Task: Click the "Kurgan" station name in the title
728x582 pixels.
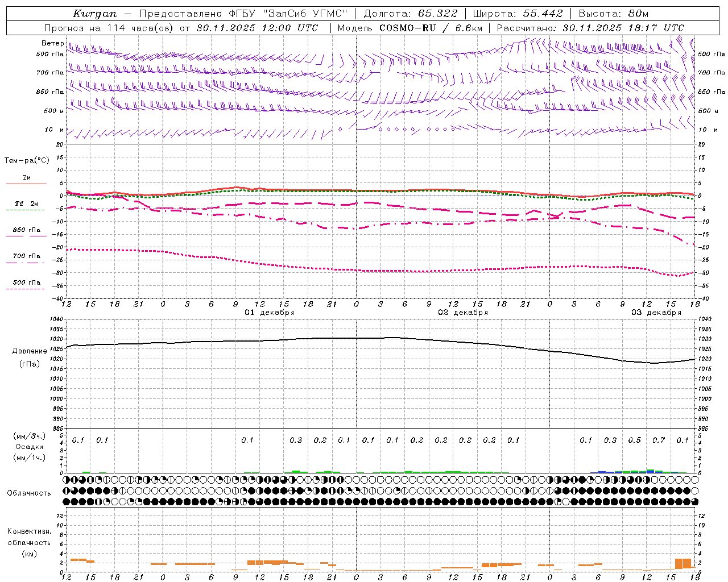Action: [x=95, y=14]
